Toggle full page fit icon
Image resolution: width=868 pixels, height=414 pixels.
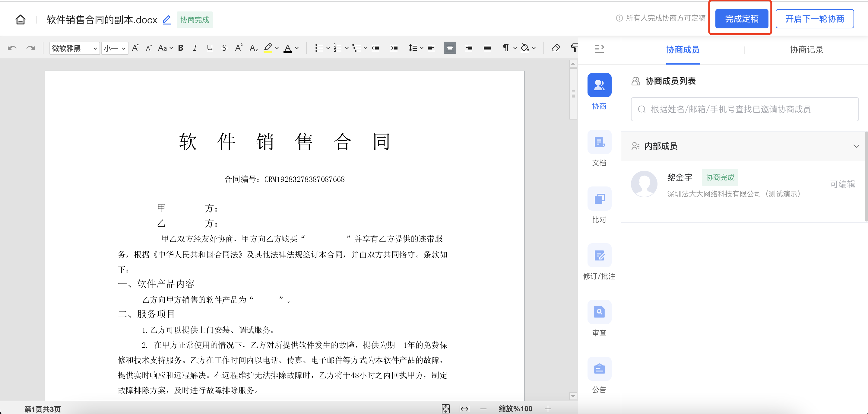tap(445, 409)
